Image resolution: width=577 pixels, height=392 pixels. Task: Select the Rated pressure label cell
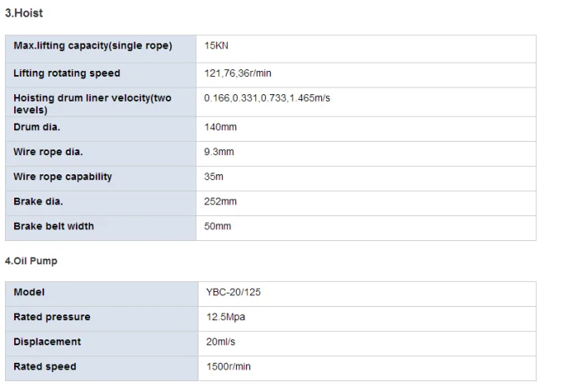pyautogui.click(x=52, y=317)
